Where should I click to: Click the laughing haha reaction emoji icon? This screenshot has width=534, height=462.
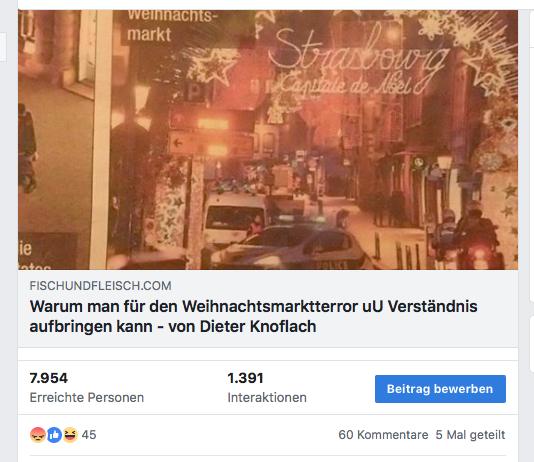[x=70, y=435]
